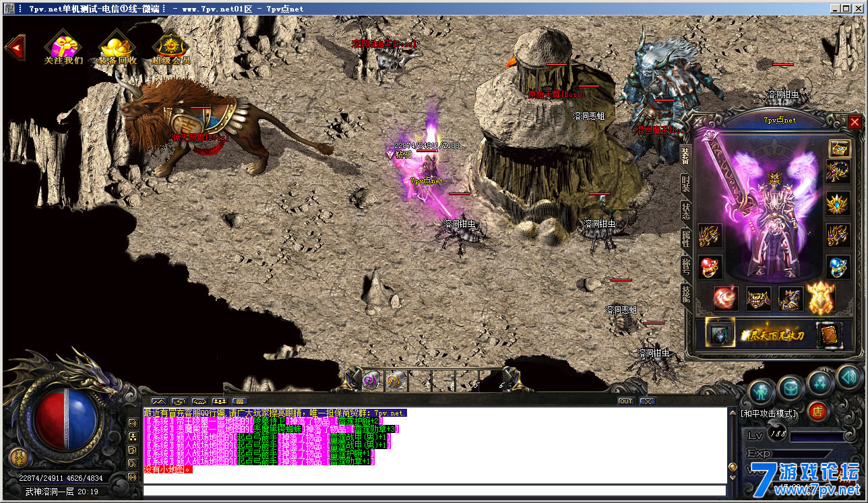Click the chat announcement mentioning 7pv.net.
Screen dimensions: 868x503
pos(275,413)
